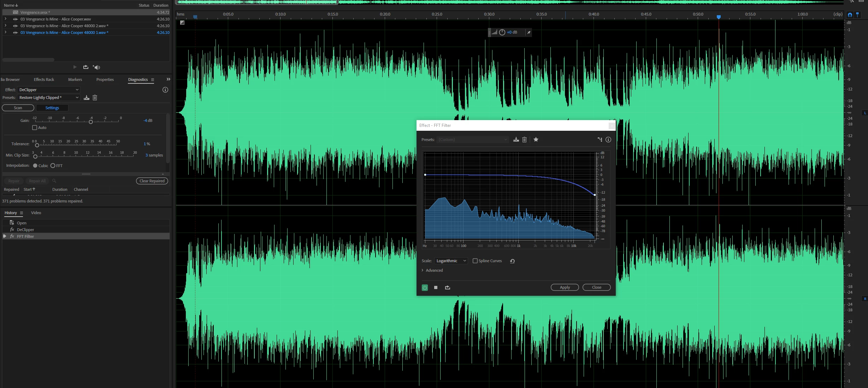Open the DeClipper Effect dropdown

pos(49,90)
